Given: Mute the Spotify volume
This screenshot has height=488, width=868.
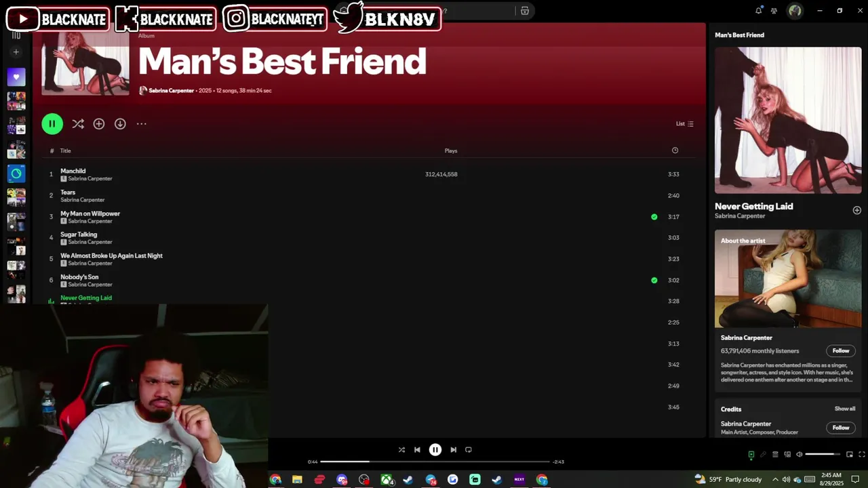Looking at the screenshot, I should click(800, 455).
